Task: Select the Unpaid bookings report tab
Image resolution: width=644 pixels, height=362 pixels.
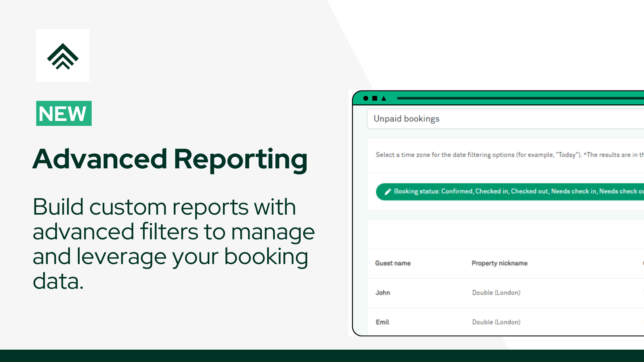Action: 407,119
